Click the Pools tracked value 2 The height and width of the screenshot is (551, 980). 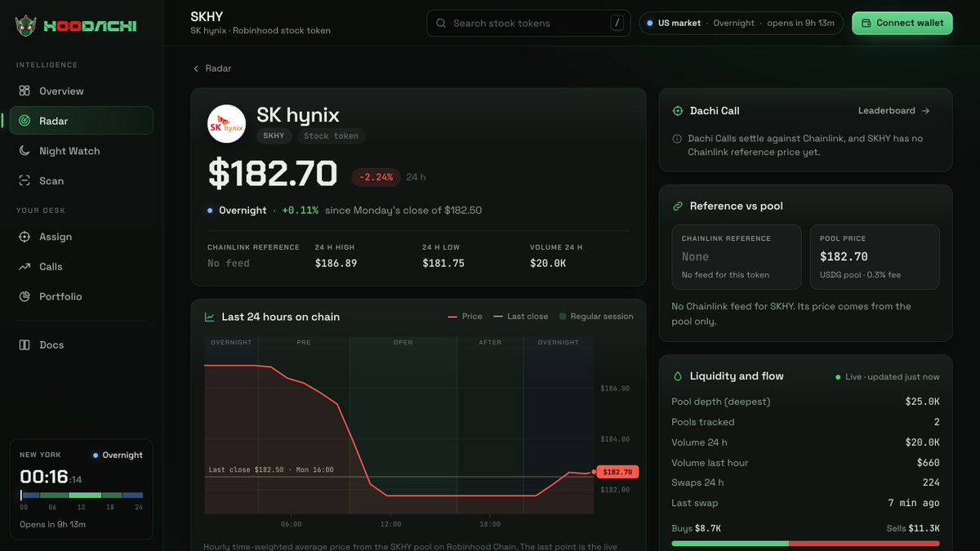point(937,422)
